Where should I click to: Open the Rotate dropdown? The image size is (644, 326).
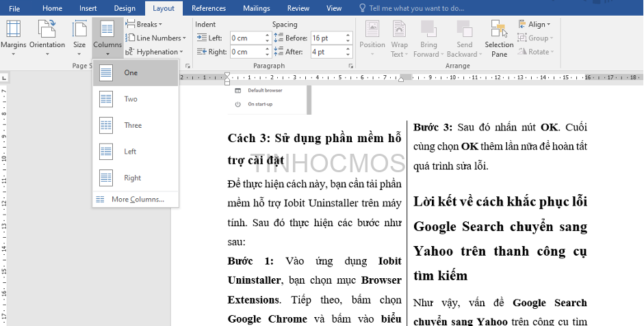[x=536, y=52]
